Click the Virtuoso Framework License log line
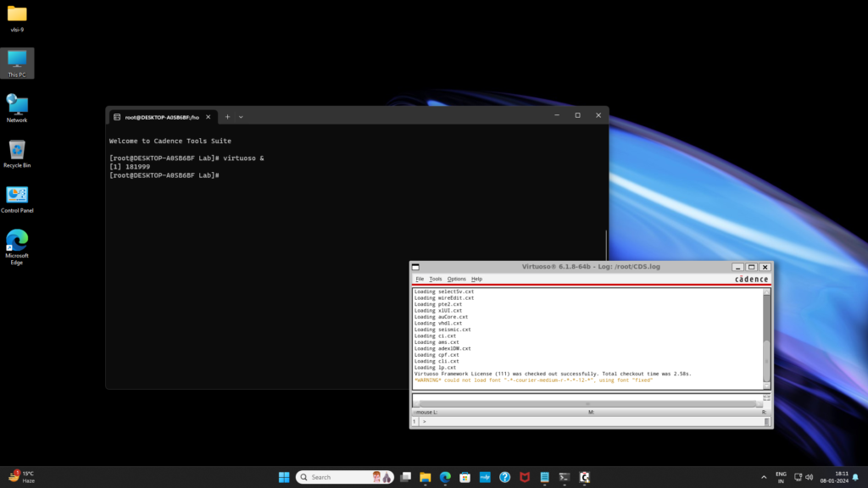Image resolution: width=868 pixels, height=488 pixels. (553, 374)
